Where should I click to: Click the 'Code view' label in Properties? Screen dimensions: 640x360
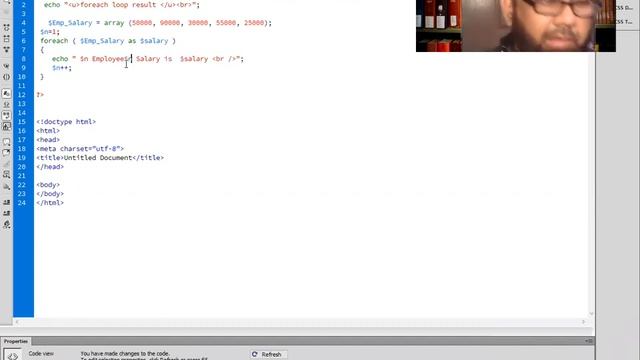41,353
